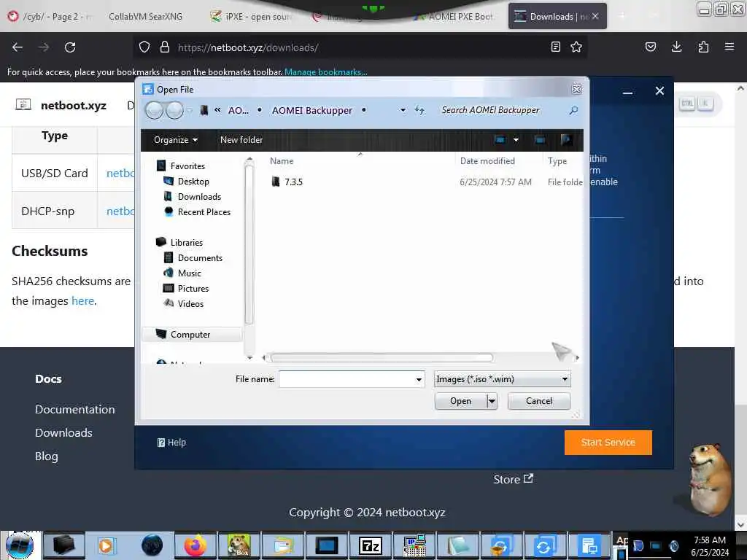
Task: Toggle Firefox reader view icon
Action: (x=555, y=47)
